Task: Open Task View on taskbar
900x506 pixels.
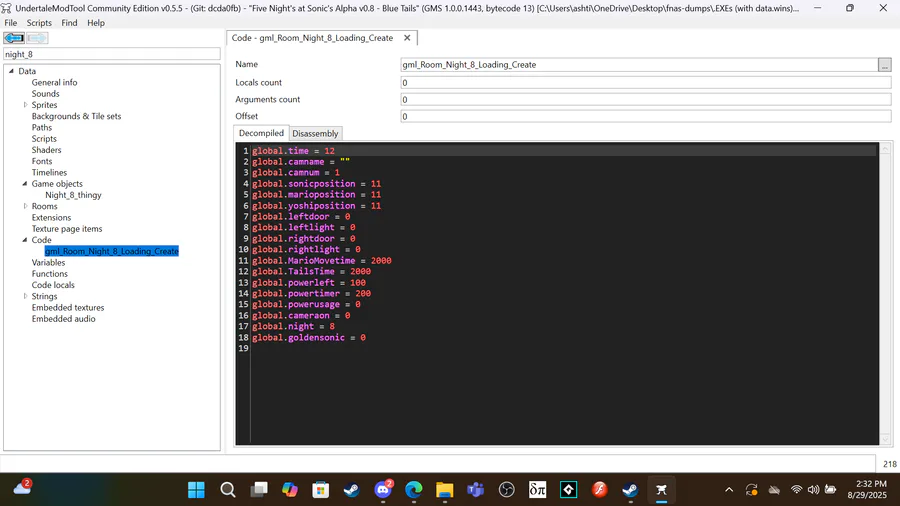Action: point(259,489)
